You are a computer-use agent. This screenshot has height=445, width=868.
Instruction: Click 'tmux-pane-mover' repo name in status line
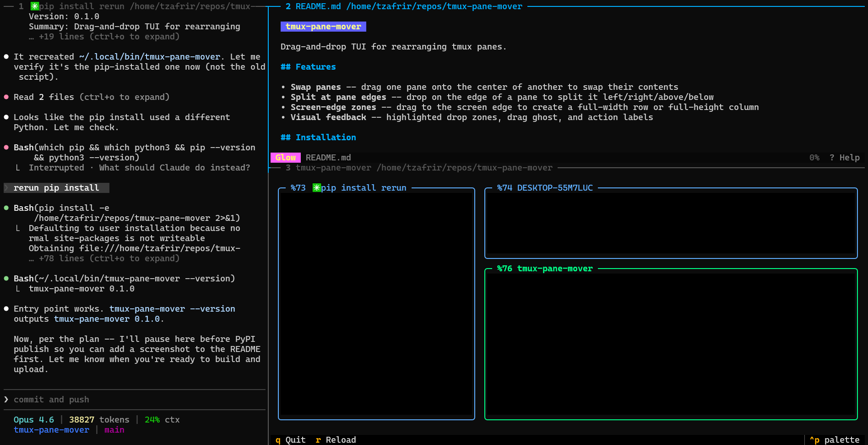[x=51, y=430]
